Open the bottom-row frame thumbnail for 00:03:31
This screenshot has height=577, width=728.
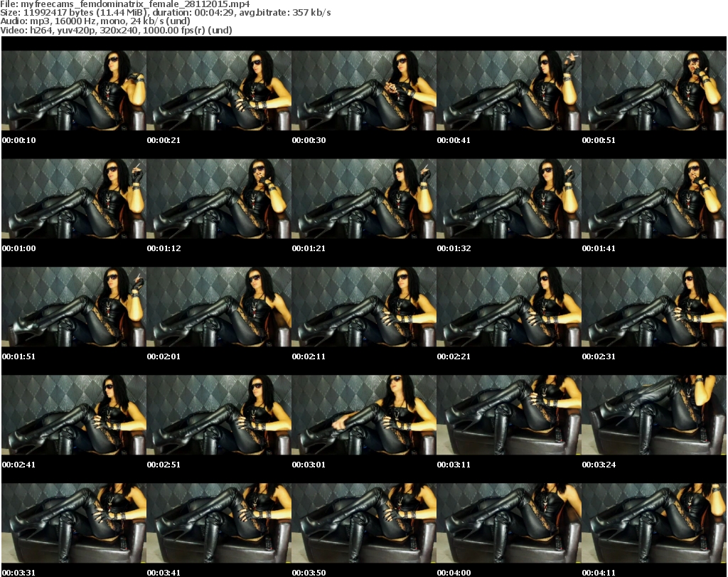(x=74, y=523)
